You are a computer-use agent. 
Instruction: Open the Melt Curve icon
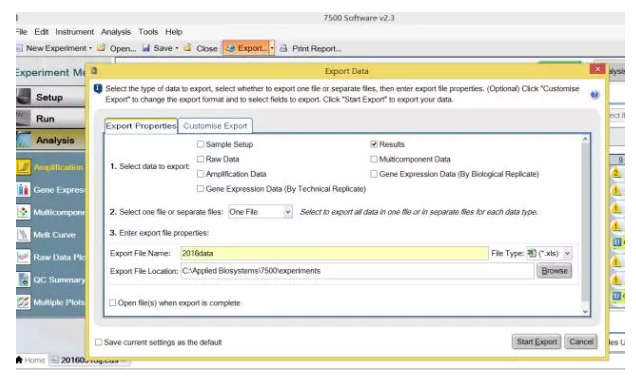click(24, 235)
